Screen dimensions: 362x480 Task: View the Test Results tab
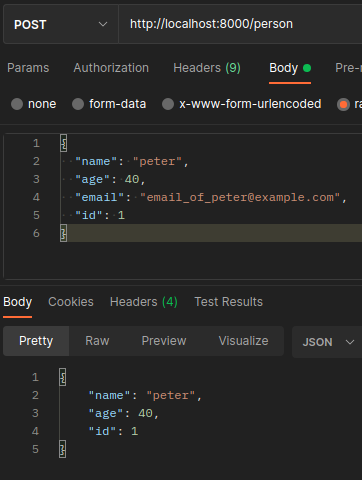pos(229,302)
